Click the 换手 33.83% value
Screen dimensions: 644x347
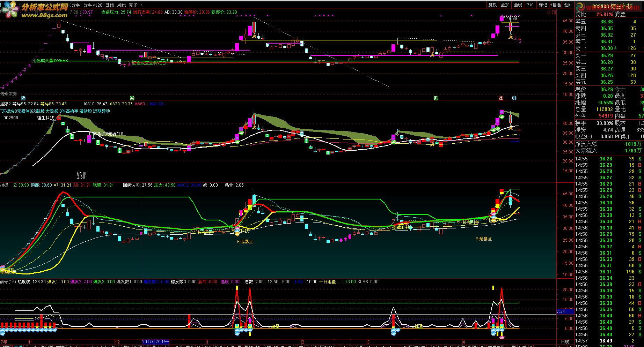point(604,123)
